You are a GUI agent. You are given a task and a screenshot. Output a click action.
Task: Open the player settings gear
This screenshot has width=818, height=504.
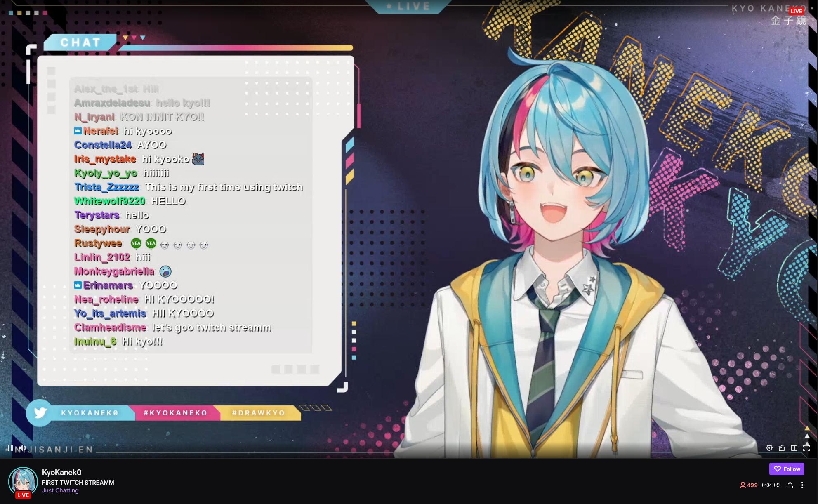[x=769, y=448]
